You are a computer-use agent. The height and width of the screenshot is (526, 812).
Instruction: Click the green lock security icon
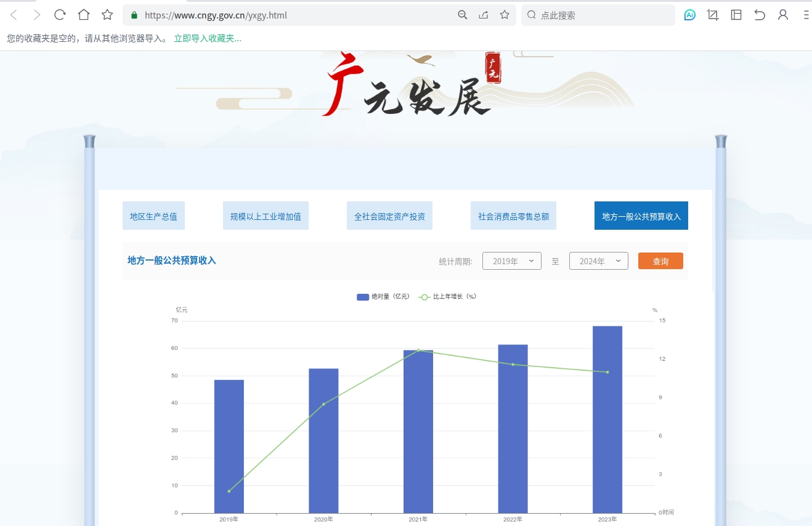[x=134, y=15]
